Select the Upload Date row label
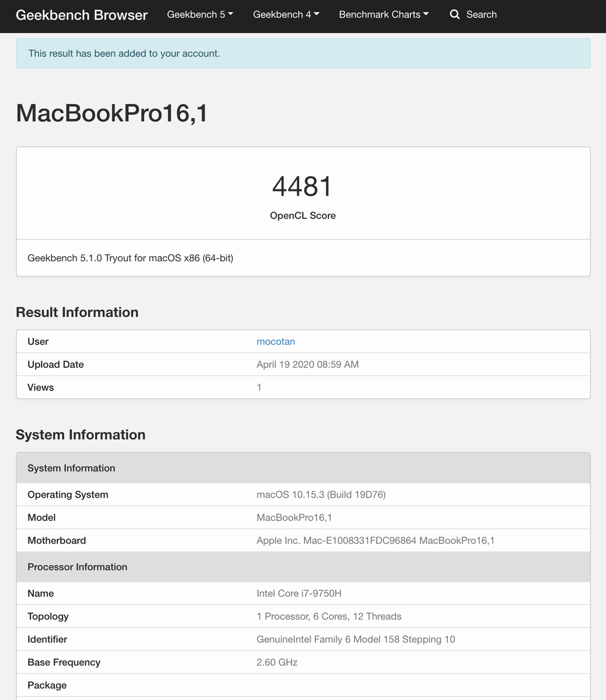606x700 pixels. coord(55,364)
